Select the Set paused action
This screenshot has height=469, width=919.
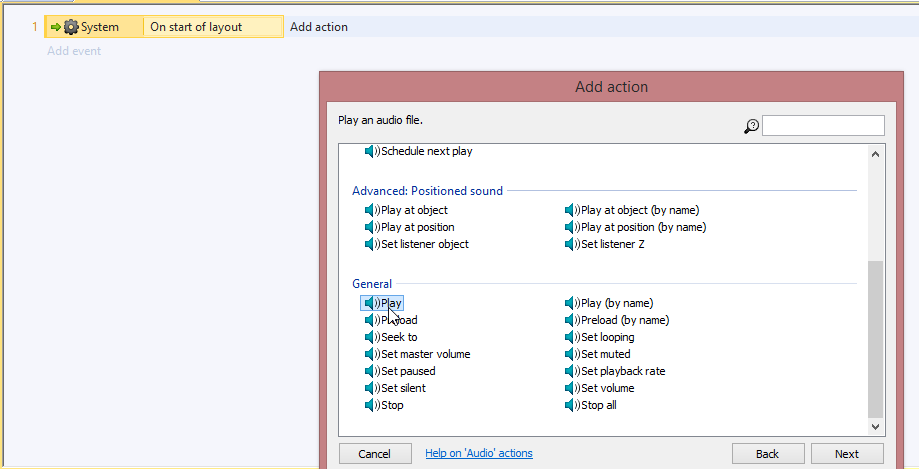tap(400, 371)
